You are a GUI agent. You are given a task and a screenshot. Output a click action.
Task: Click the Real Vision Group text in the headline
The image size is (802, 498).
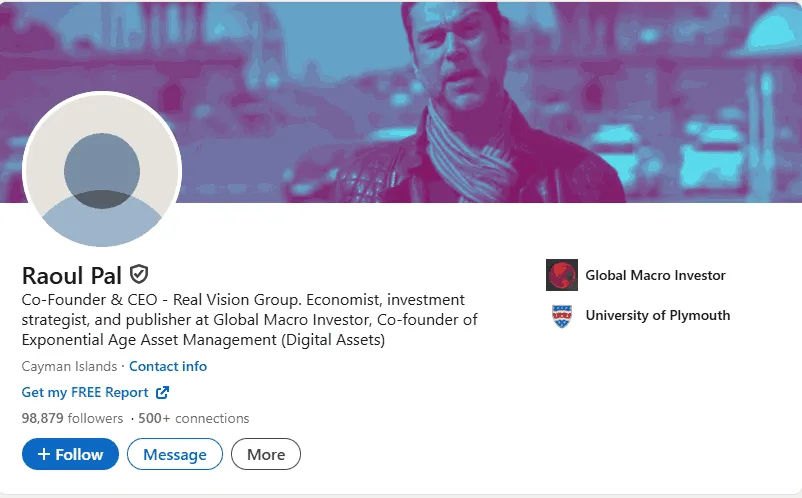coord(254,300)
